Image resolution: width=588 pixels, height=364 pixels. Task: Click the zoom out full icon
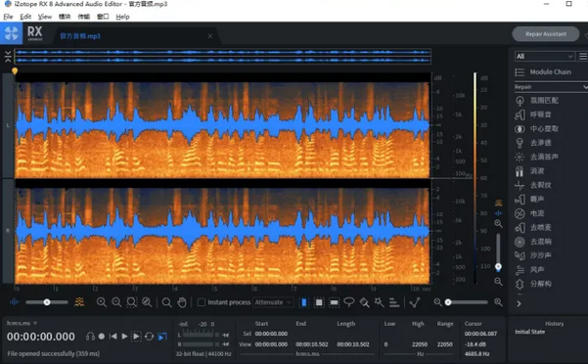point(147,302)
